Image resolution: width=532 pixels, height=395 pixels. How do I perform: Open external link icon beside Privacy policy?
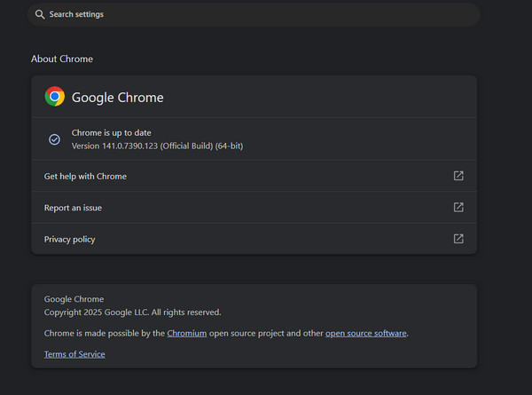[x=458, y=239]
